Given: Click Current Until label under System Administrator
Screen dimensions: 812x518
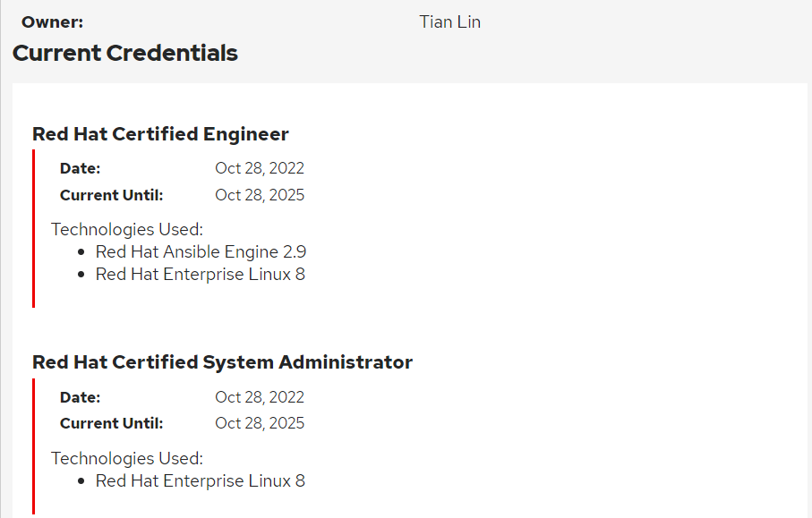Looking at the screenshot, I should 111,424.
